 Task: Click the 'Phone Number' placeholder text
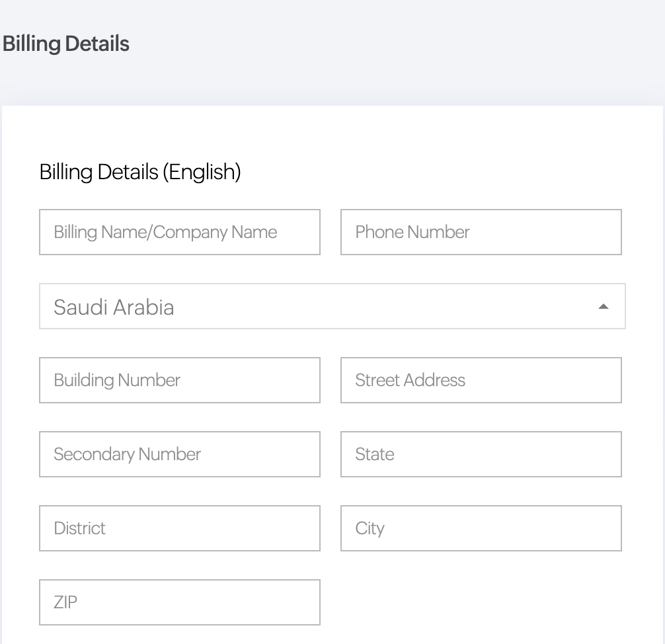[x=412, y=232]
